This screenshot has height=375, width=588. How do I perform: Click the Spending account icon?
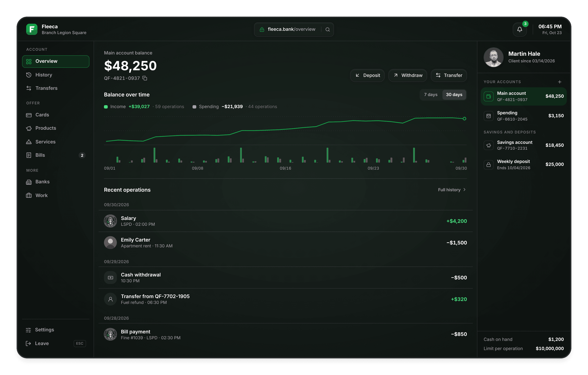point(488,116)
